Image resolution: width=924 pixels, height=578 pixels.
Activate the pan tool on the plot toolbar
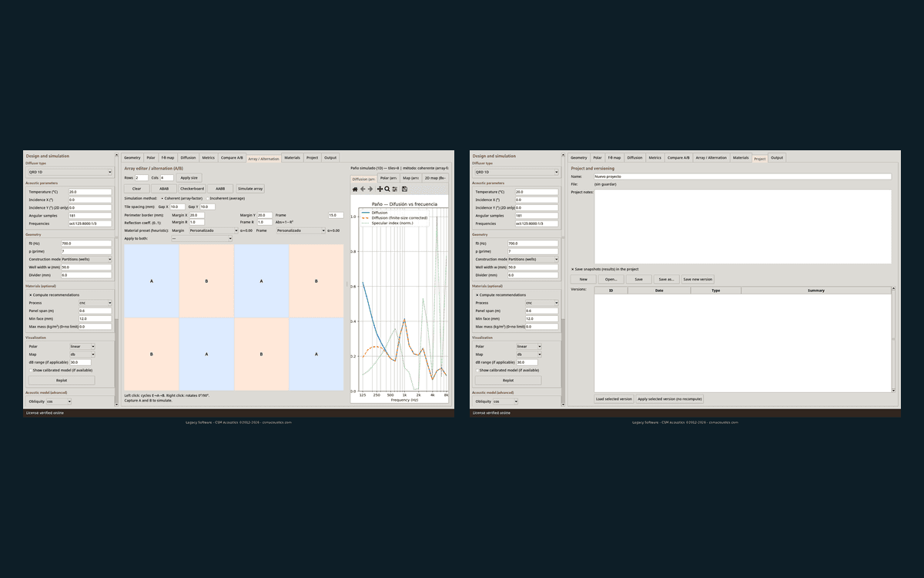[380, 189]
